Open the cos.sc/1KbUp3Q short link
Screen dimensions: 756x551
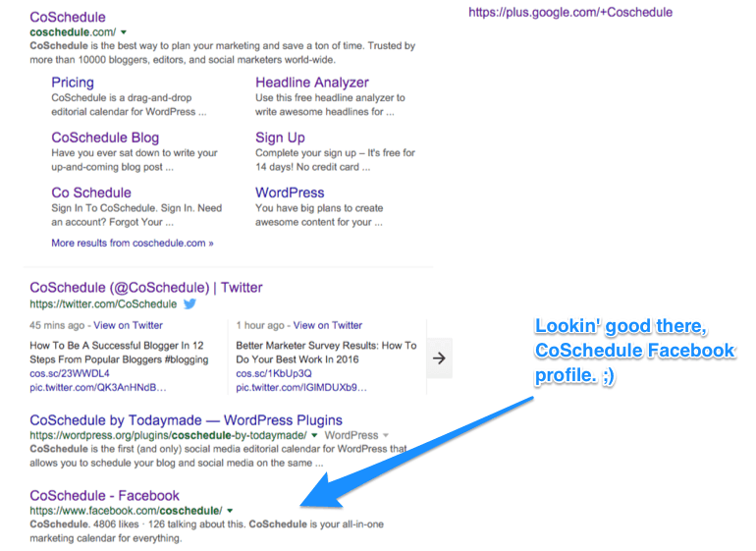274,373
